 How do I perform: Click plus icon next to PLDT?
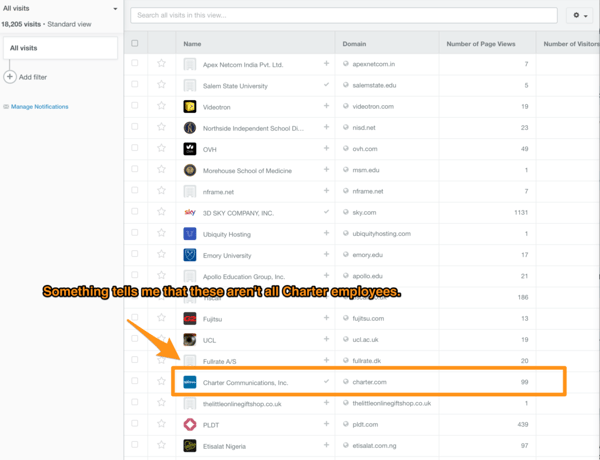point(326,424)
